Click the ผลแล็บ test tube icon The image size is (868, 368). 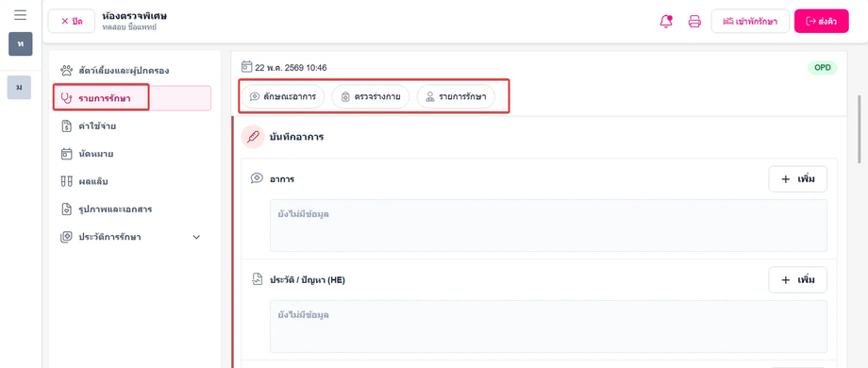66,181
